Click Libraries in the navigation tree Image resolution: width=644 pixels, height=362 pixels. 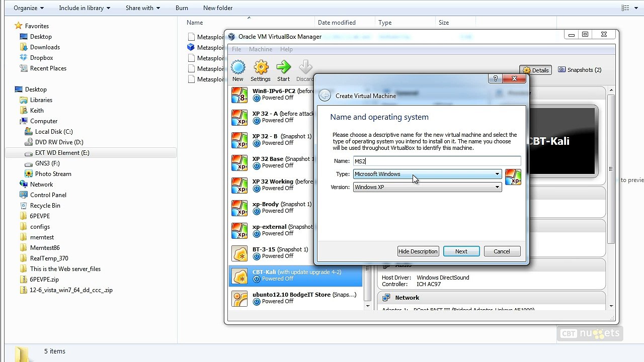tap(41, 100)
